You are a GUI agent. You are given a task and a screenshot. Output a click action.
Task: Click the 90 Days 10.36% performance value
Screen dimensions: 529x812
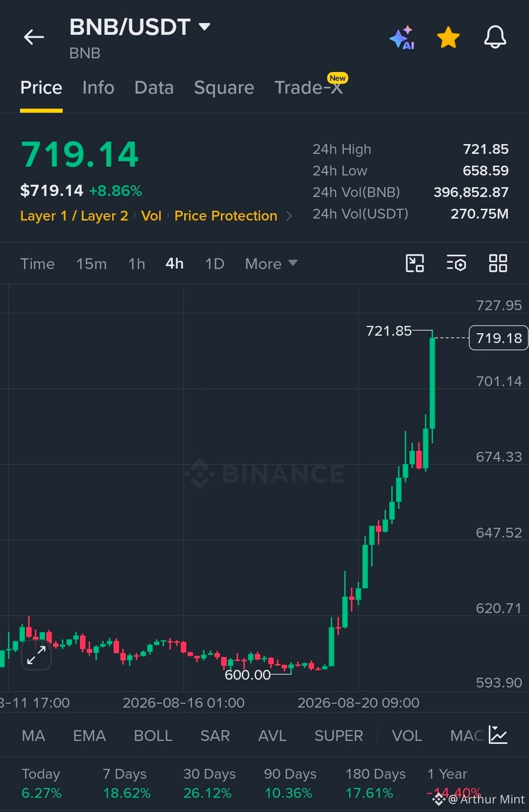[x=289, y=793]
